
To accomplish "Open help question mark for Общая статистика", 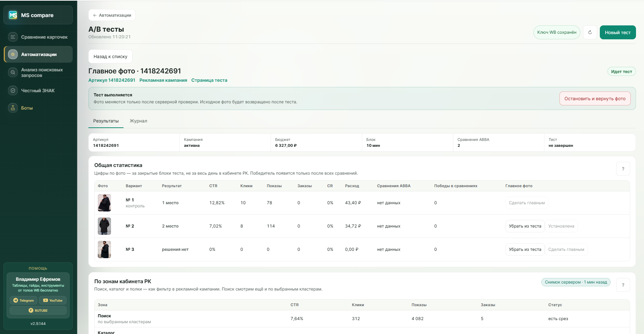I will pyautogui.click(x=623, y=169).
